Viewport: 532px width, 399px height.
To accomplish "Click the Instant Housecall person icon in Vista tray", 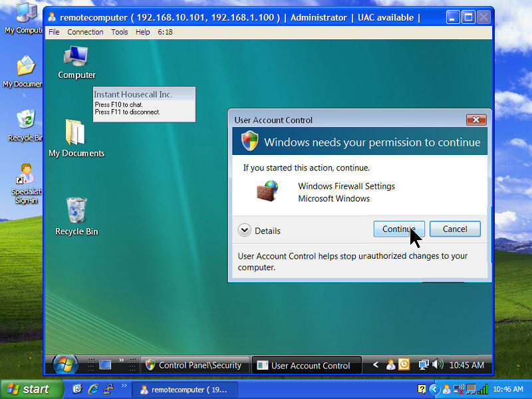I will [x=390, y=364].
